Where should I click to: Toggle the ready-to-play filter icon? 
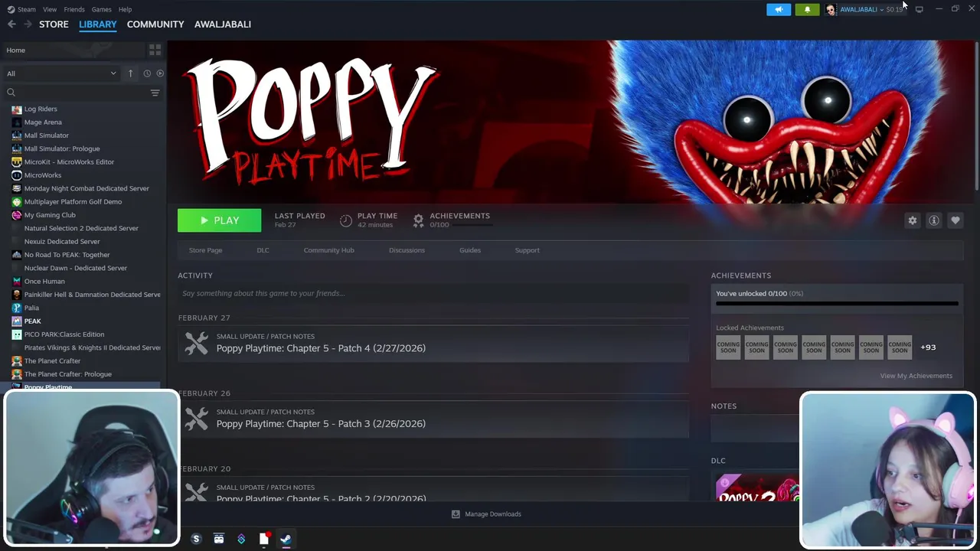coord(160,73)
